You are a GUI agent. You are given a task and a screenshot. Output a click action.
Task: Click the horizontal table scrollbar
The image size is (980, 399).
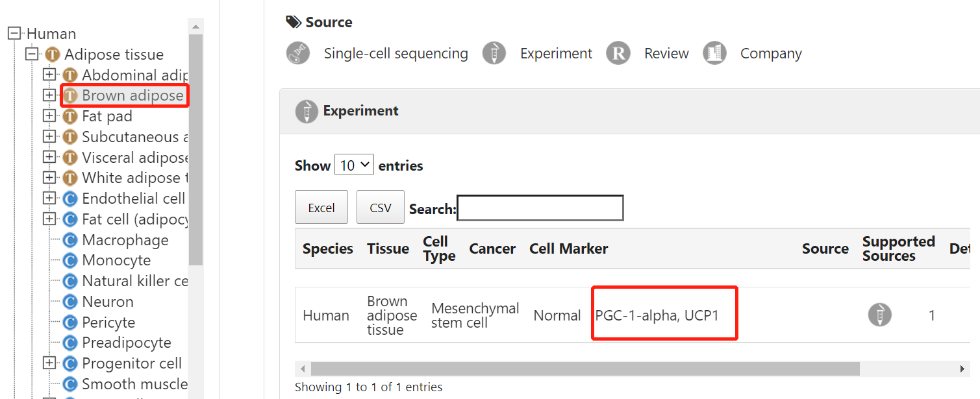[x=585, y=369]
